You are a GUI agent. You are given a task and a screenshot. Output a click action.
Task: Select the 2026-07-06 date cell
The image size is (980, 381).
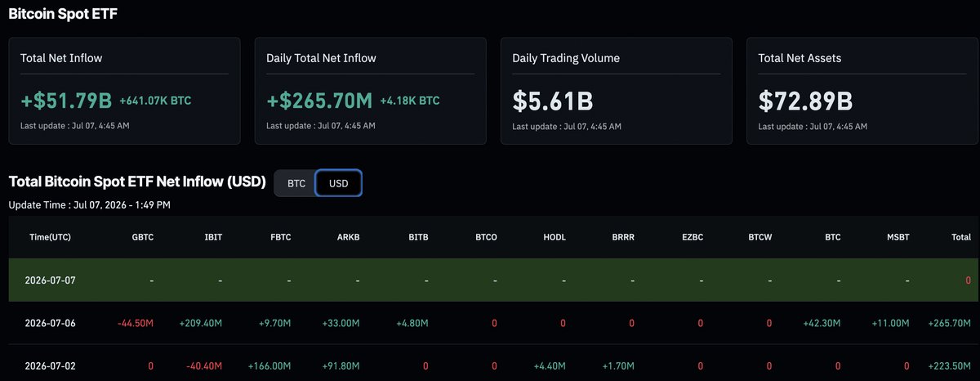(52, 323)
